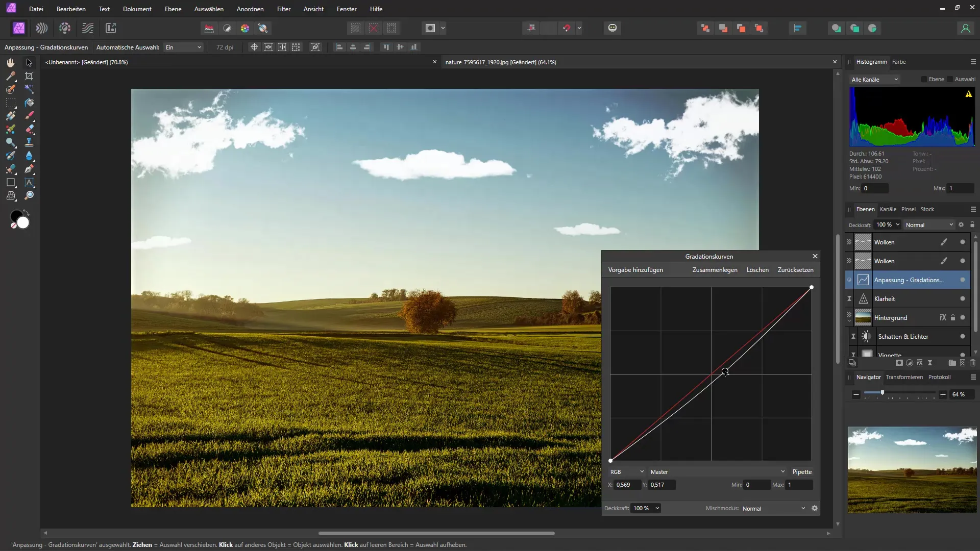Toggle visibility of second Wolken layer
The height and width of the screenshot is (551, 980).
(x=963, y=261)
